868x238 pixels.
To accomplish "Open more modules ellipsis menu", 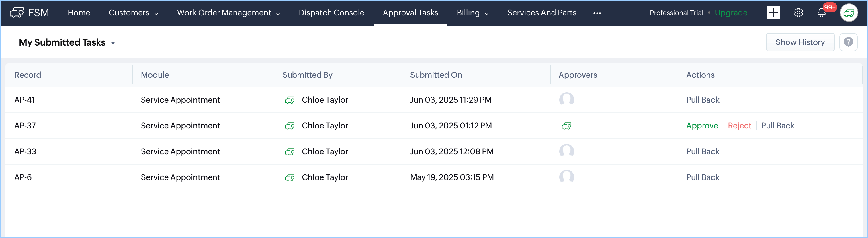I will (x=597, y=13).
